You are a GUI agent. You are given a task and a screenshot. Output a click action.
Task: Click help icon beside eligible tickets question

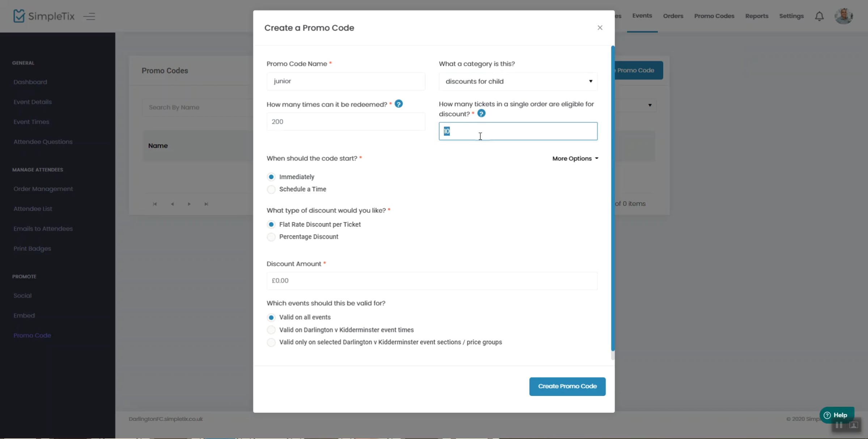click(x=481, y=114)
